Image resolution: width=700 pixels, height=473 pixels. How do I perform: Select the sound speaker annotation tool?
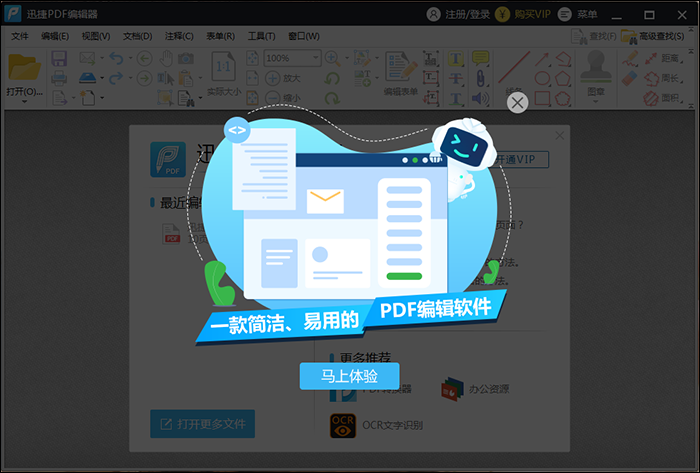[x=480, y=98]
